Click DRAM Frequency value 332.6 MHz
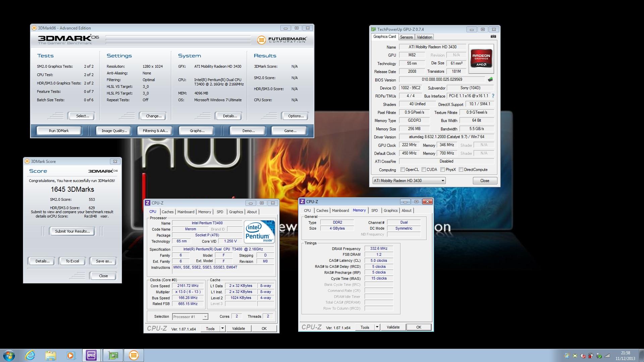This screenshot has width=644, height=362. (x=379, y=249)
